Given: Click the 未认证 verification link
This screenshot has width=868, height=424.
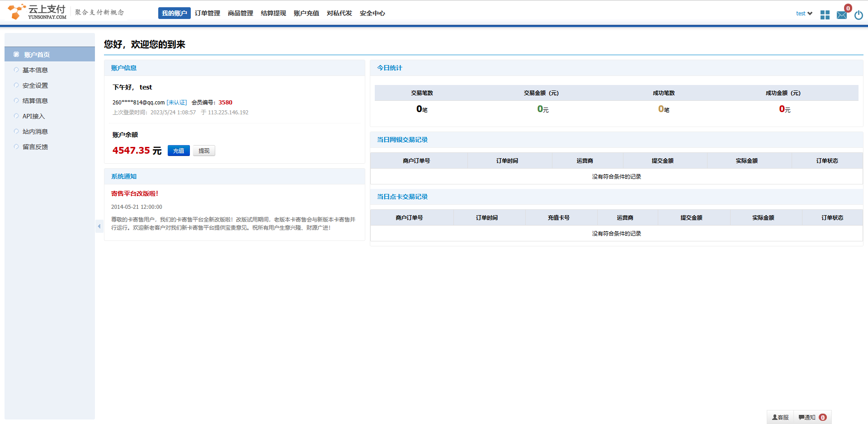Looking at the screenshot, I should point(177,103).
